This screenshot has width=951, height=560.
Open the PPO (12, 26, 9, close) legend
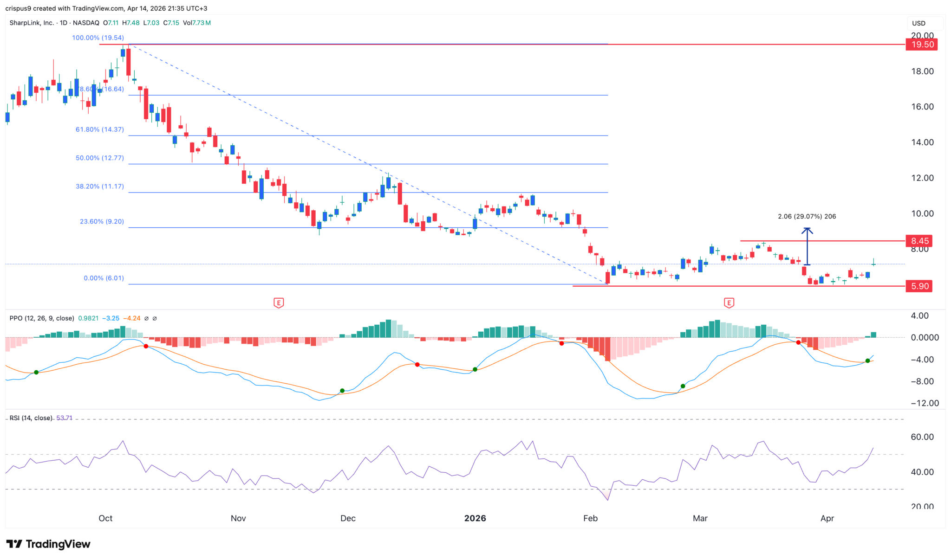[x=42, y=318]
